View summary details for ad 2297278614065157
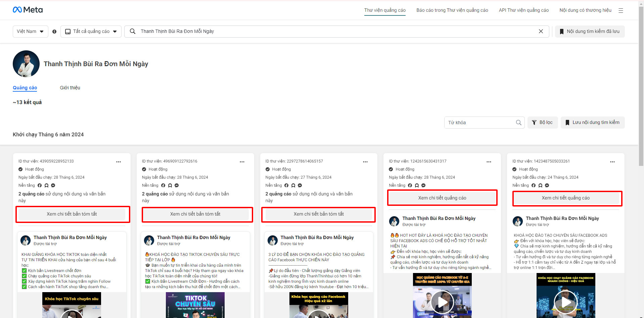Image resolution: width=644 pixels, height=318 pixels. (319, 214)
